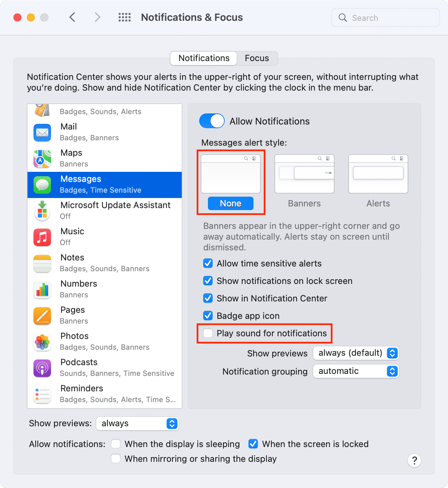Open Podcasts notification settings via its icon
The width and height of the screenshot is (448, 488).
(x=42, y=368)
